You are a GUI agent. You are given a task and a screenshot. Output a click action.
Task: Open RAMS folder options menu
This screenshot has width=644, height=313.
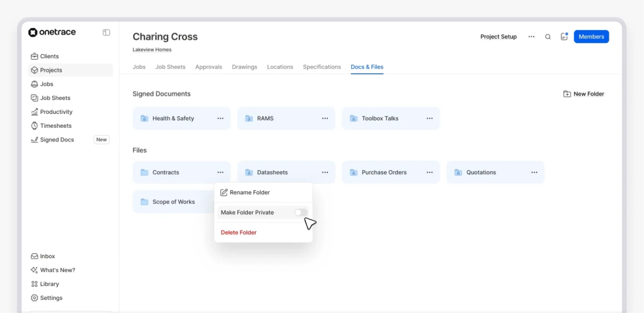tap(325, 119)
